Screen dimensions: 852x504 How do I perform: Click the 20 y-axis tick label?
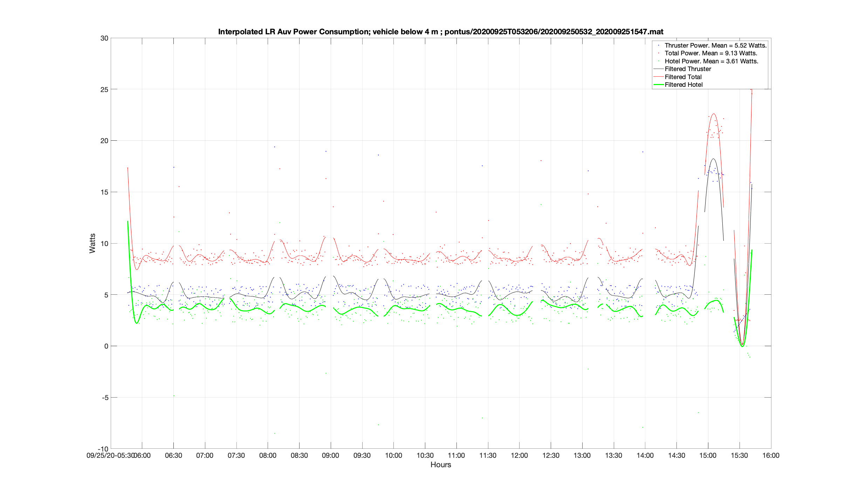tap(104, 141)
